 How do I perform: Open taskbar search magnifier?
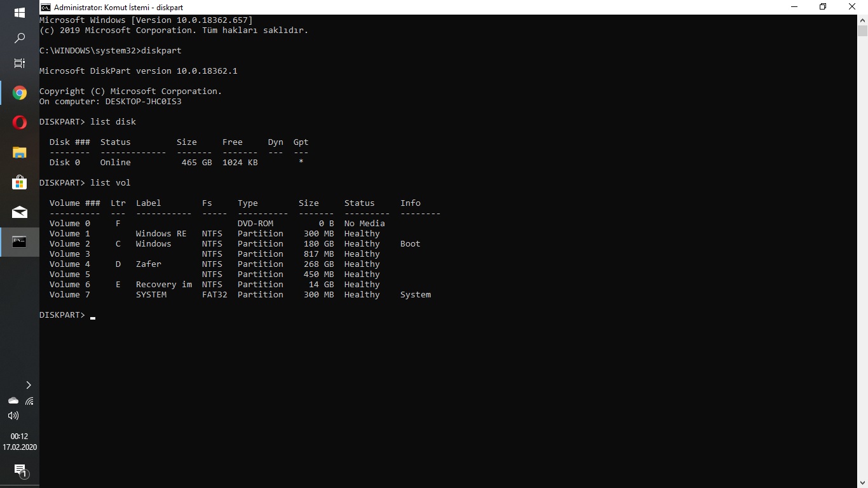(19, 38)
